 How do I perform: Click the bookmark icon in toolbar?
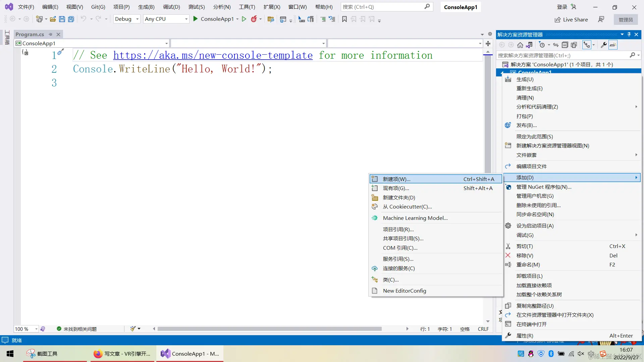tap(344, 19)
